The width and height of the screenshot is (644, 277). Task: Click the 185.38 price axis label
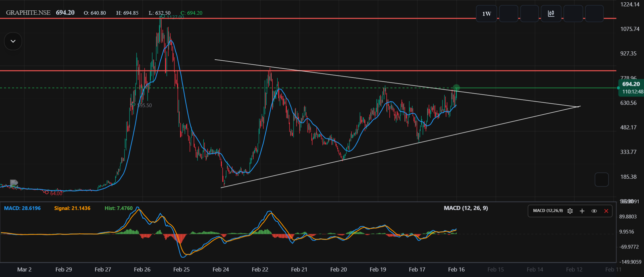pyautogui.click(x=628, y=177)
